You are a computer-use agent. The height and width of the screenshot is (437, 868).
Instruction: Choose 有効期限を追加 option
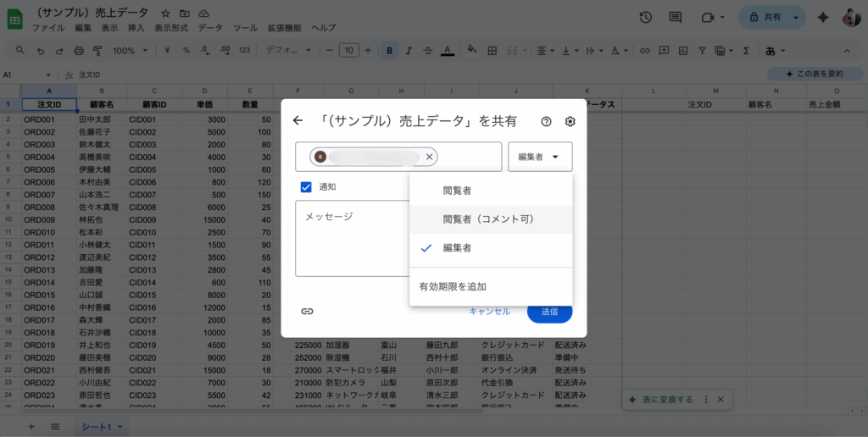[491, 286]
